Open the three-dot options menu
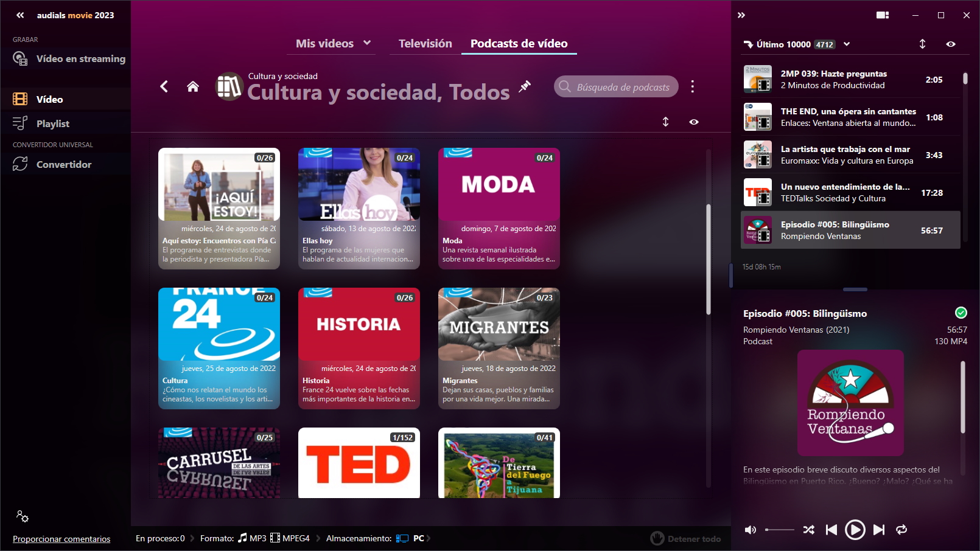Screen dimensions: 980x551 [693, 86]
